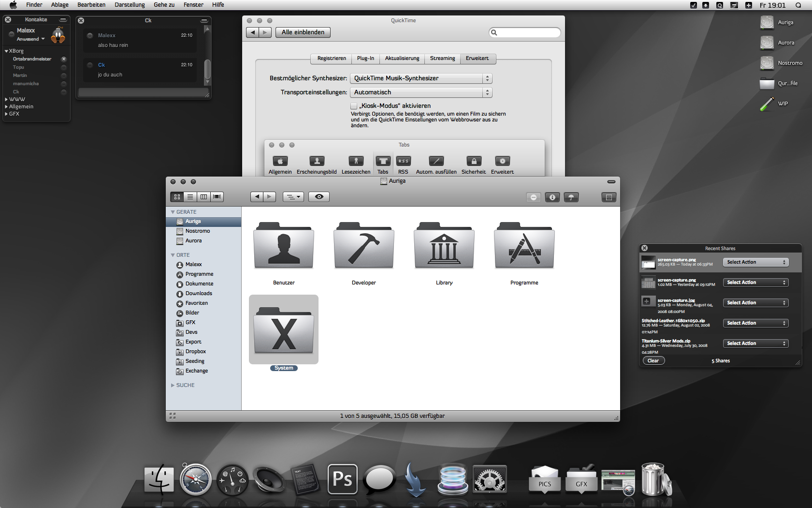
Task: Open Select Action for Titanium-Silver Mods.zip
Action: [x=756, y=344]
